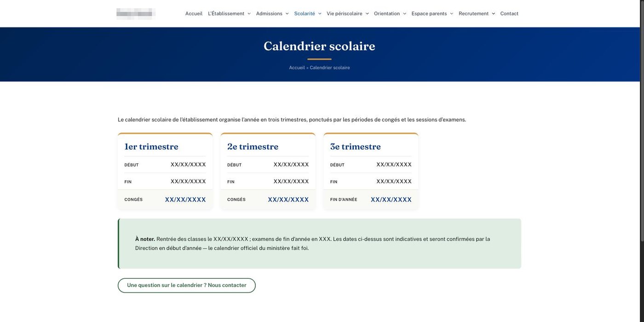Click the 2e trimestre Congés date
Image resolution: width=644 pixels, height=322 pixels.
coord(288,200)
